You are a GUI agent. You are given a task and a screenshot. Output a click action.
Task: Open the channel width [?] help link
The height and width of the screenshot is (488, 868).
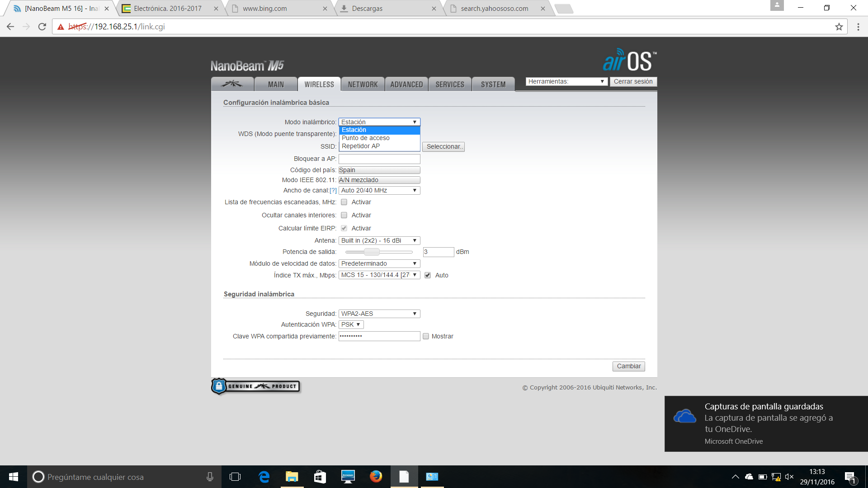click(333, 191)
